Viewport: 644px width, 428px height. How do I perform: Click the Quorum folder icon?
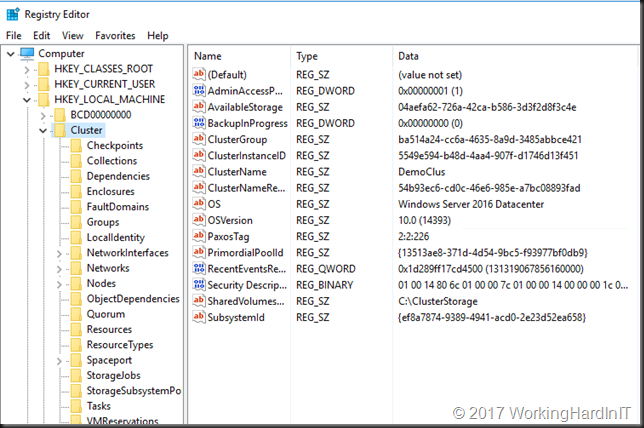click(x=76, y=314)
